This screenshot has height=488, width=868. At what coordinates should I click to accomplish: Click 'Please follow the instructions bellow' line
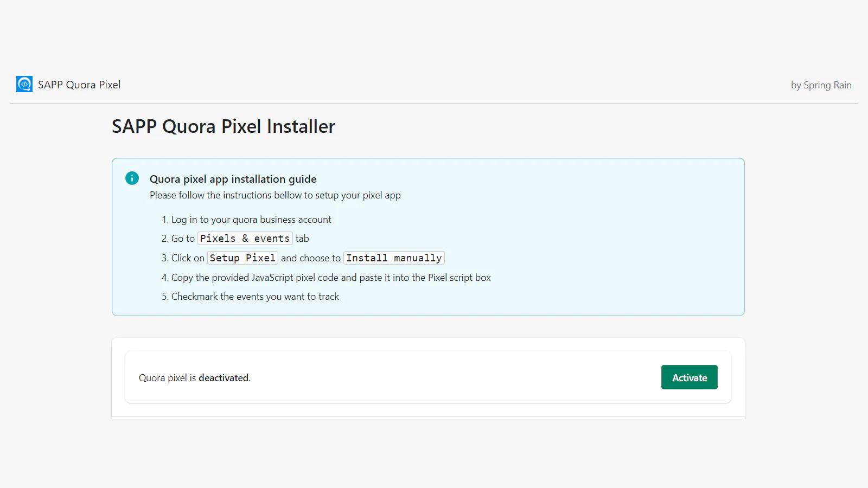(x=275, y=195)
